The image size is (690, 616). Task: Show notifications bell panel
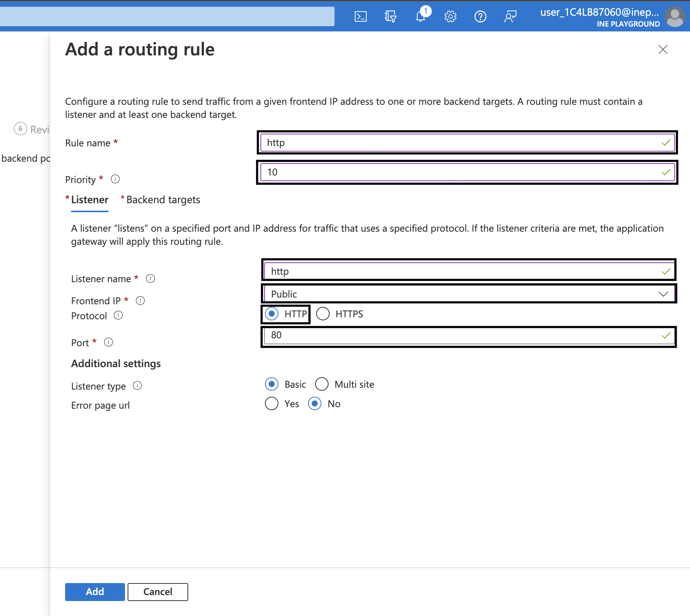point(421,16)
